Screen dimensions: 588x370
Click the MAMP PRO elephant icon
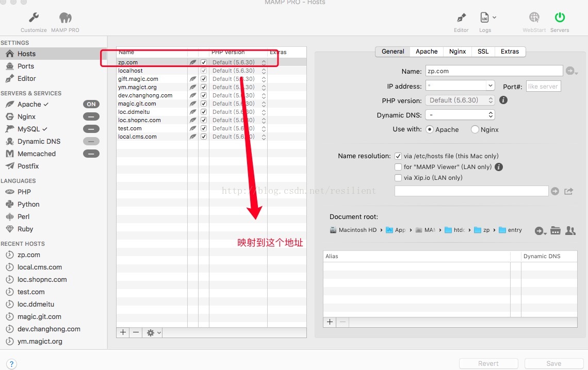click(x=66, y=18)
